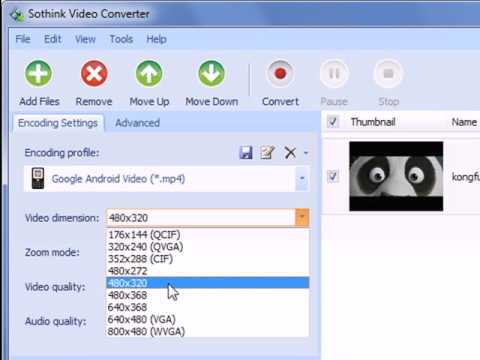Open the Help menu
The height and width of the screenshot is (360, 480).
point(156,39)
